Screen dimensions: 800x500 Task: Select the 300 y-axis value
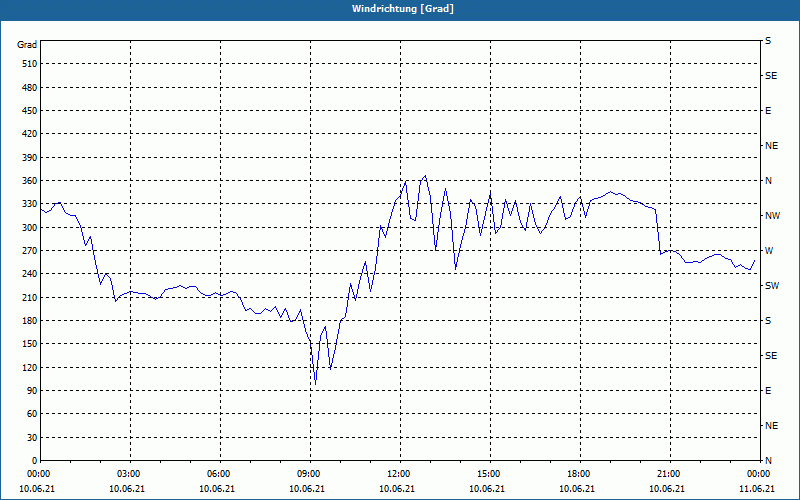pyautogui.click(x=30, y=228)
